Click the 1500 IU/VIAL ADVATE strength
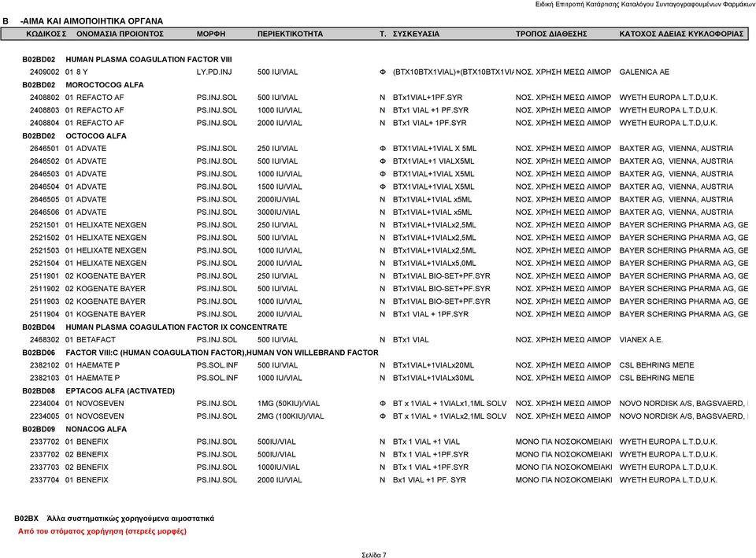Viewport: 756px width, 558px height. click(x=280, y=187)
